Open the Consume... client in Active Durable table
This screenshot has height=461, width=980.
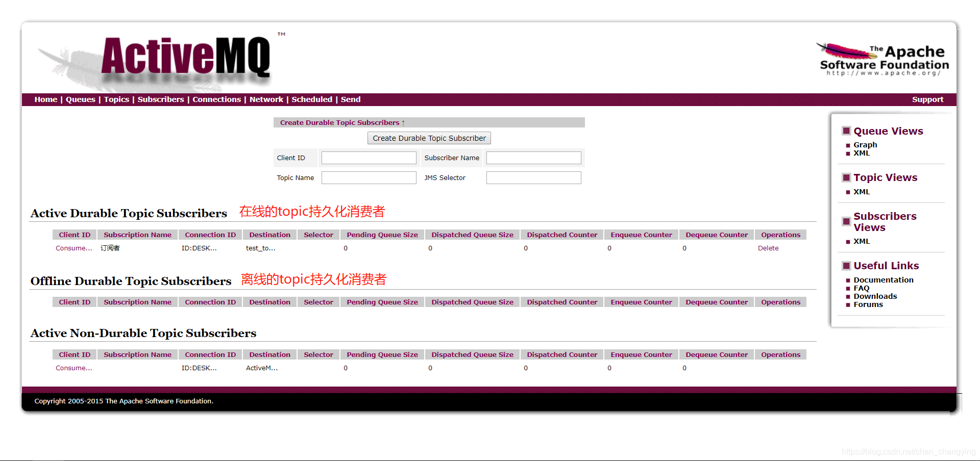coord(74,248)
